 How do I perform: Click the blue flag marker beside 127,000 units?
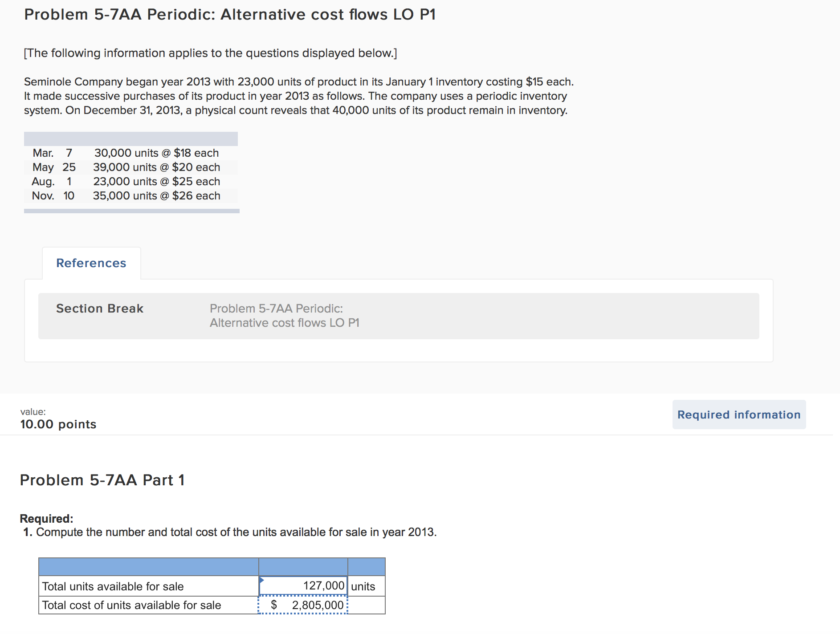click(262, 581)
